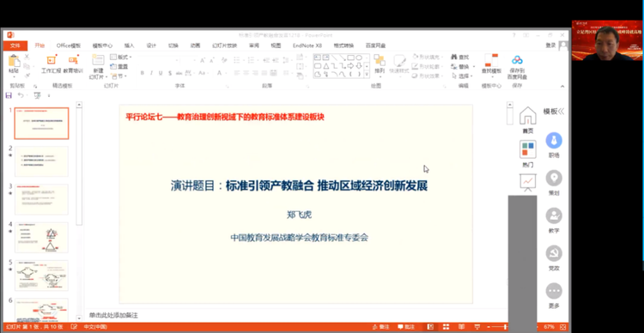Save with quick access floppy icon
The height and width of the screenshot is (333, 644).
[x=9, y=95]
